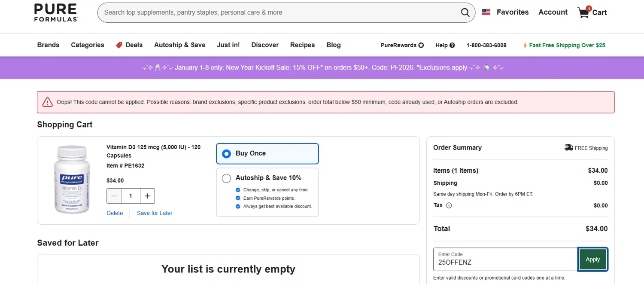Click the US flag country icon
644x284 pixels.
486,12
